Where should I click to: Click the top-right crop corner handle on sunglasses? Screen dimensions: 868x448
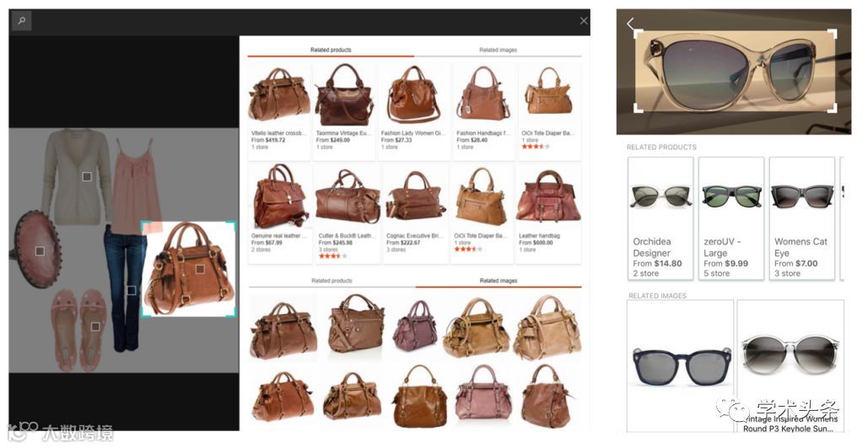tap(832, 35)
